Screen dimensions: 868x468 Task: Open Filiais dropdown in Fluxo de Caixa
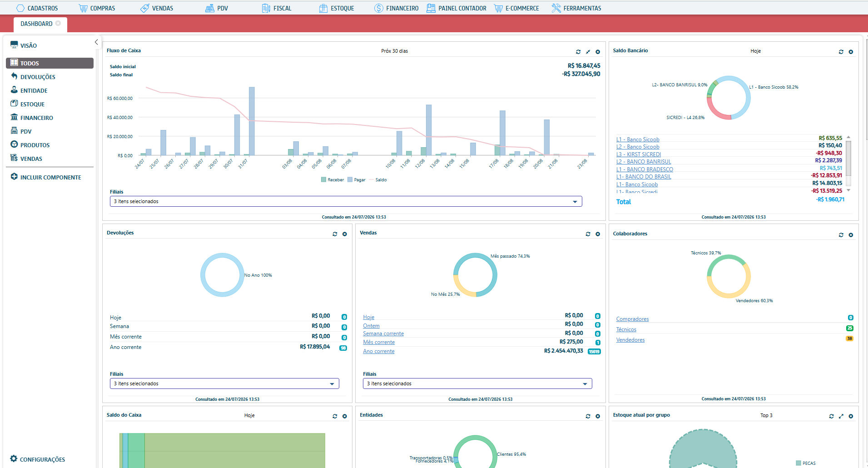pyautogui.click(x=346, y=201)
